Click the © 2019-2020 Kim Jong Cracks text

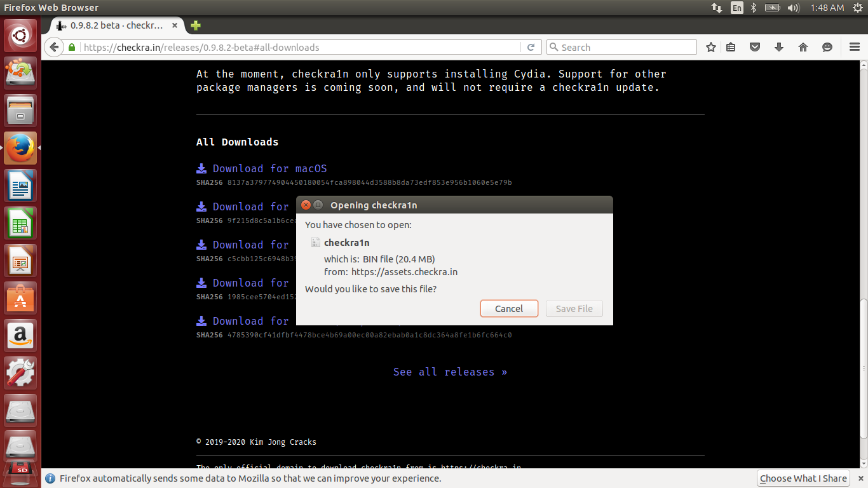[x=256, y=442]
